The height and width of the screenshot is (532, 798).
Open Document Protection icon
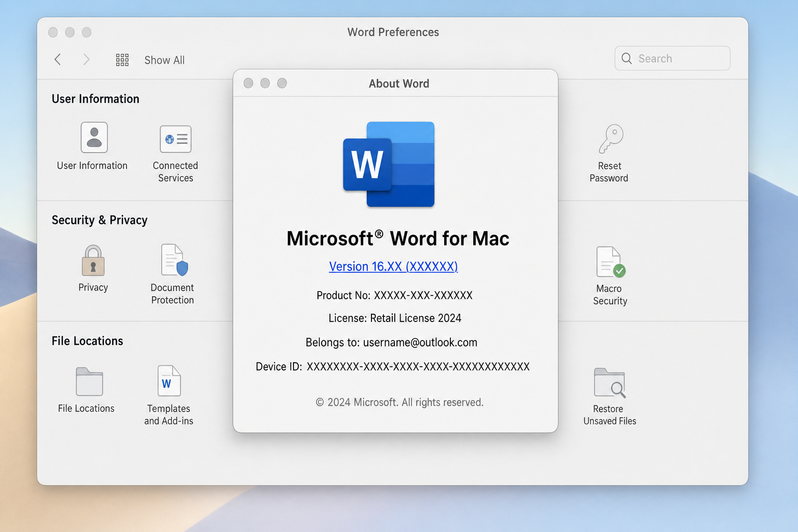(174, 260)
